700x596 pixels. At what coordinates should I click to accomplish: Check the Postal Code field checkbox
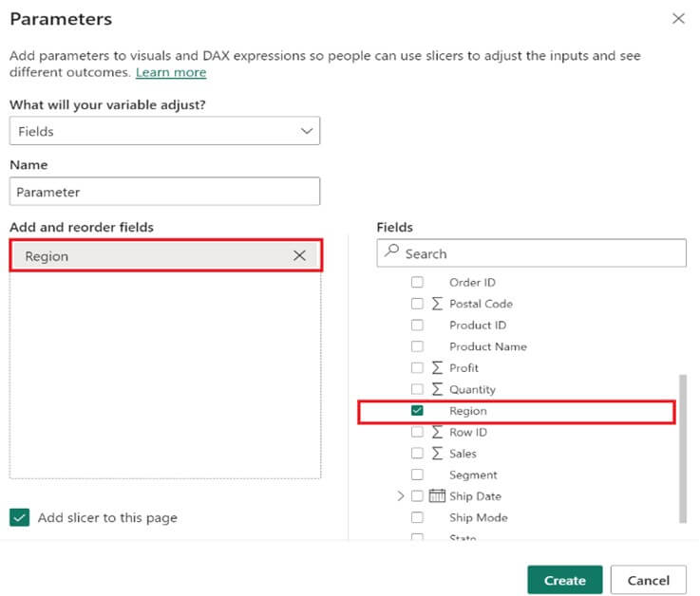417,304
